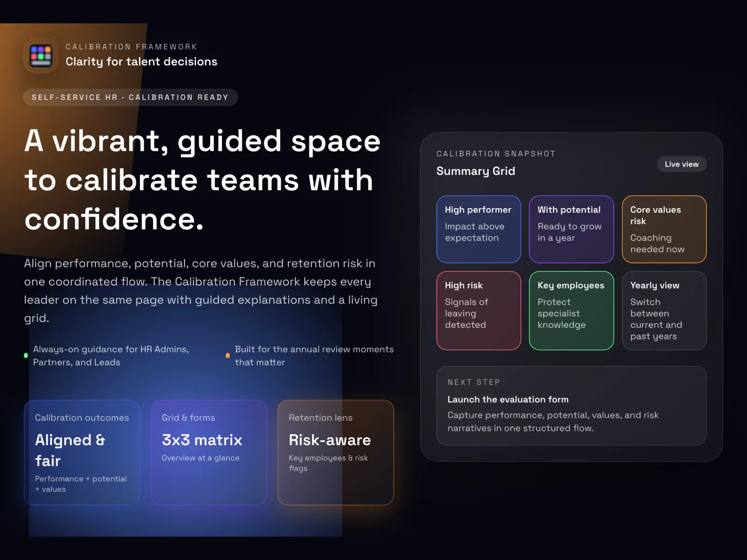The height and width of the screenshot is (560, 747).
Task: Open the Grid & forms 3x3 matrix card
Action: 209,452
